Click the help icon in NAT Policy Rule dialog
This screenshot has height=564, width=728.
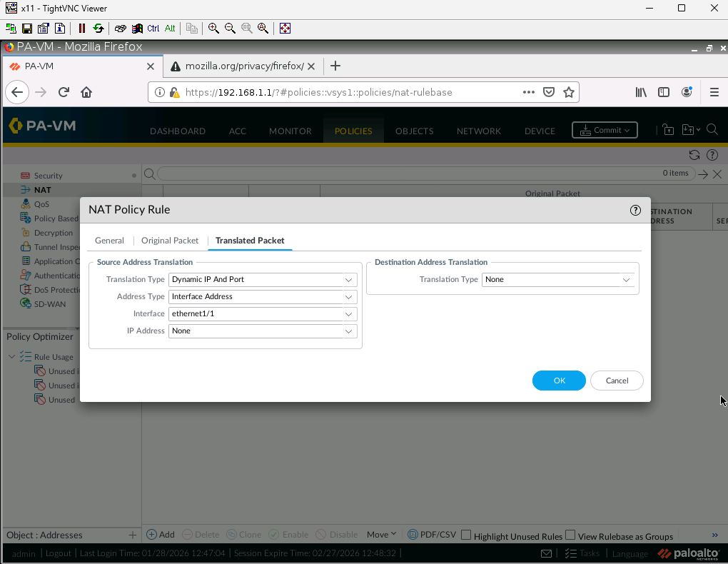click(x=635, y=210)
